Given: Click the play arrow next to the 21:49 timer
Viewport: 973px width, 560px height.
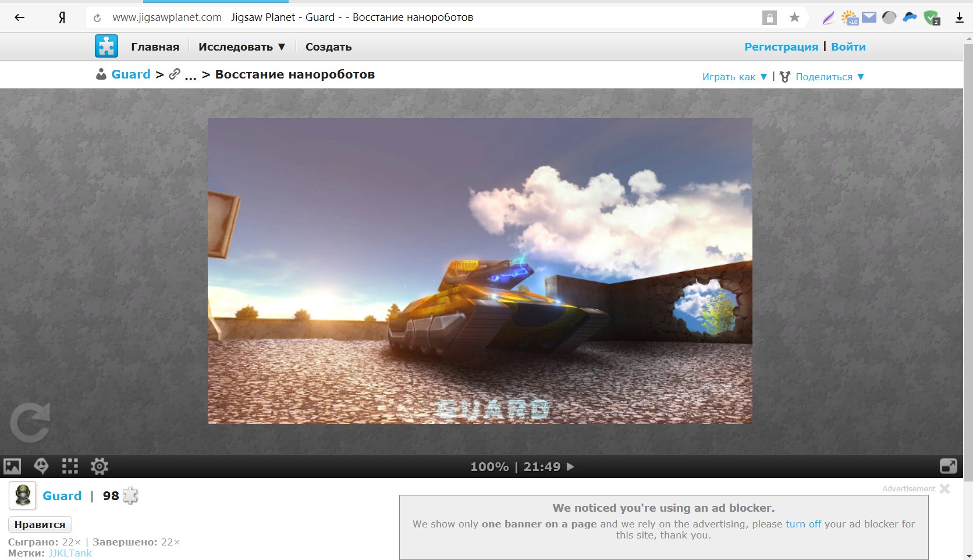Looking at the screenshot, I should coord(570,466).
